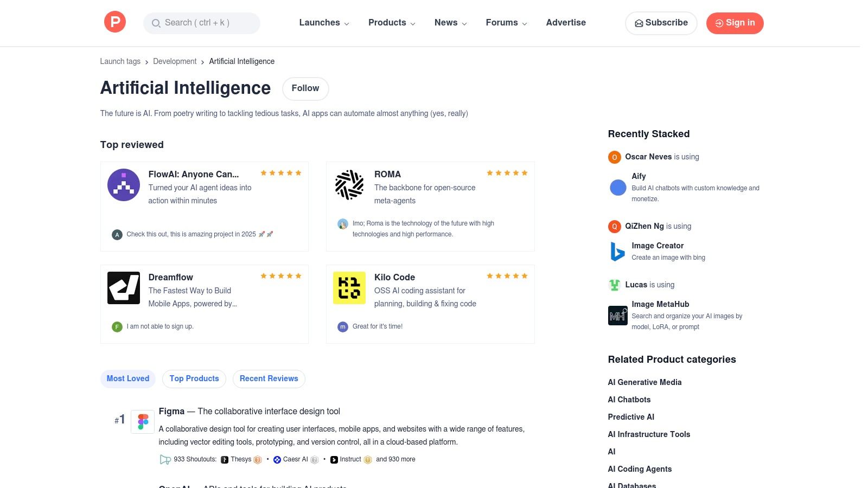Expand the News dropdown menu
Screen dimensions: 868x488
(x=450, y=23)
